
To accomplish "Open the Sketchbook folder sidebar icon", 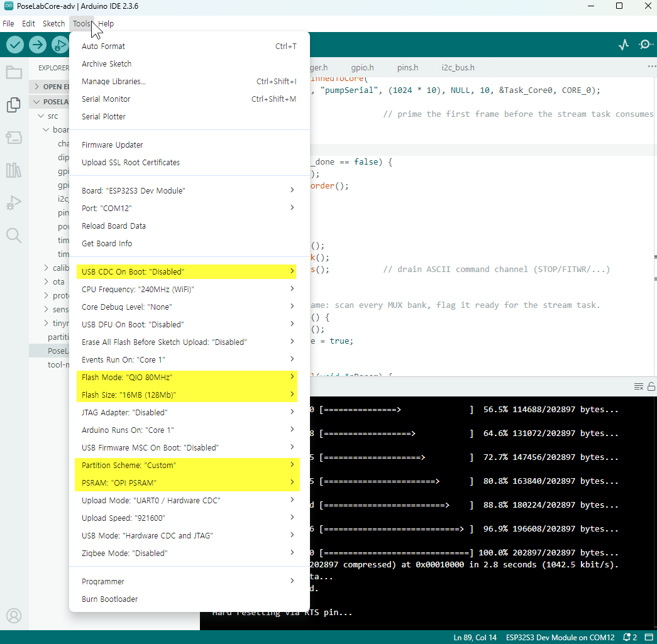I will pos(14,72).
